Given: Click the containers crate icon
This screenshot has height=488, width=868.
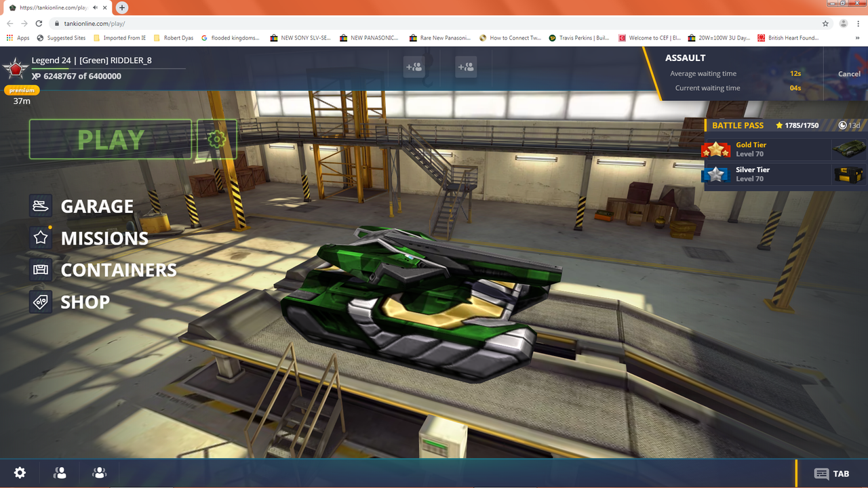Looking at the screenshot, I should (x=41, y=269).
